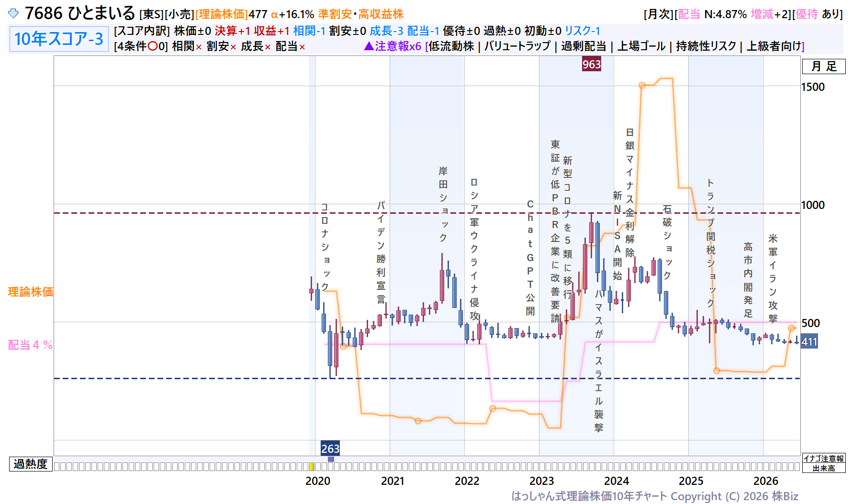Click the 高市内閣発足 event label
This screenshot has height=504, width=852.
tap(748, 280)
